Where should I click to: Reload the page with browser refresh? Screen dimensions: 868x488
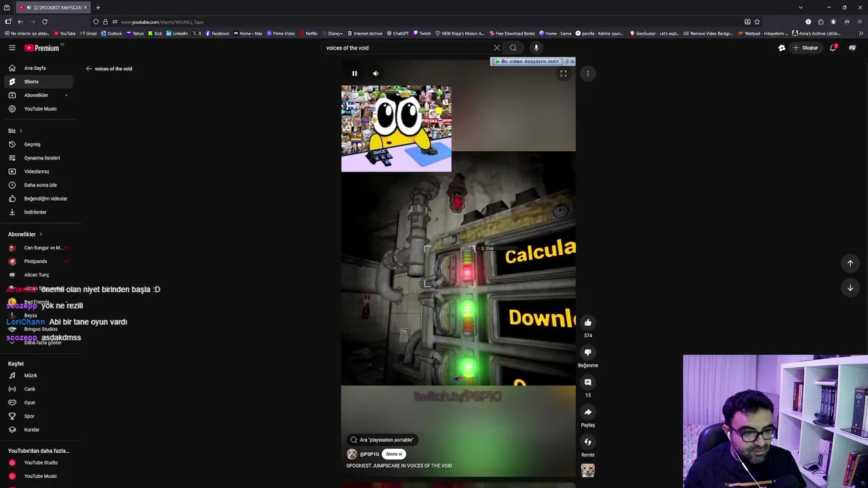[x=45, y=22]
